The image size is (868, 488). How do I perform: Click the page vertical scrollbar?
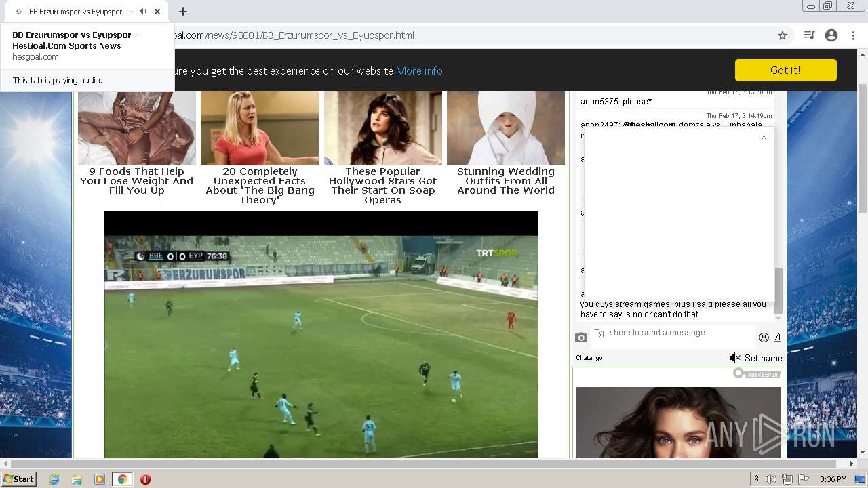click(863, 149)
